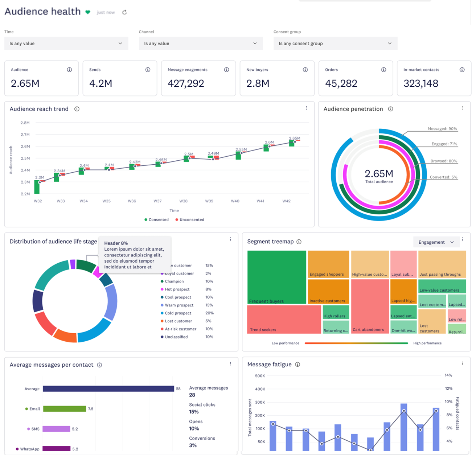Click the green heart favorite icon
This screenshot has width=476, height=457.
[x=88, y=12]
